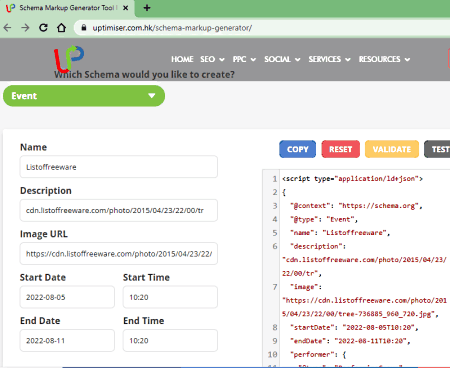Viewport: 450px width, 368px height.
Task: Expand the RESOURCES menu
Action: click(384, 59)
